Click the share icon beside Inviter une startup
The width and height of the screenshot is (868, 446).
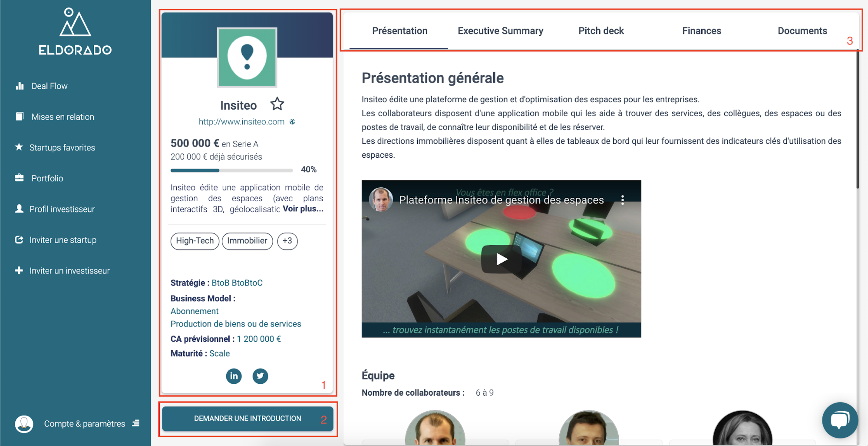tap(19, 240)
